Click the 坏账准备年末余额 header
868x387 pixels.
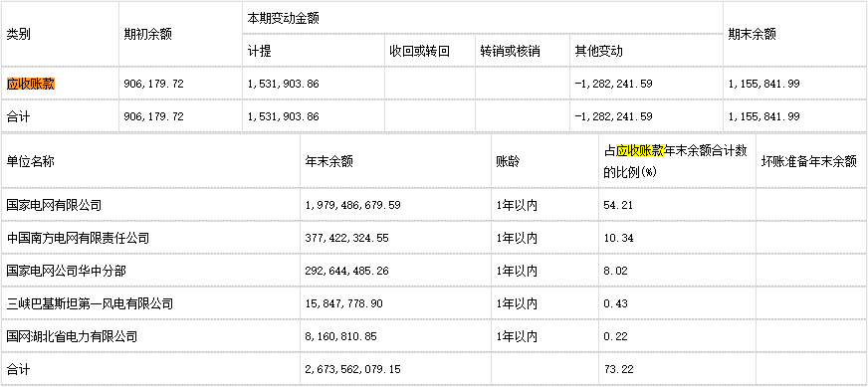coord(809,162)
